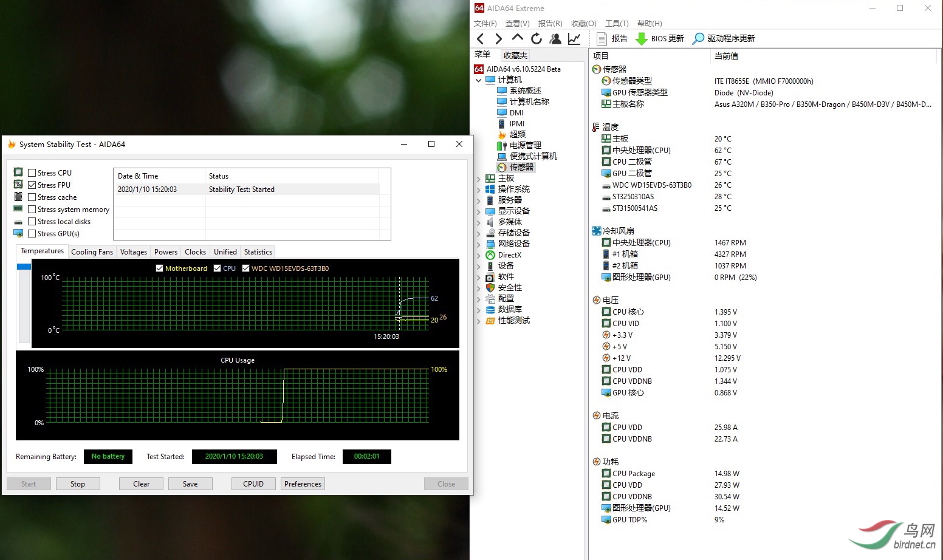Expand the 主板 tree node
Viewport: 943px width, 560px height.
coord(479,178)
